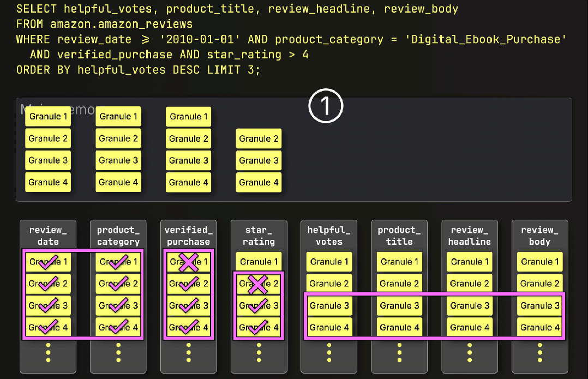Viewport: 588px width, 379px height.
Task: Select the review_body column header
Action: [x=539, y=236]
